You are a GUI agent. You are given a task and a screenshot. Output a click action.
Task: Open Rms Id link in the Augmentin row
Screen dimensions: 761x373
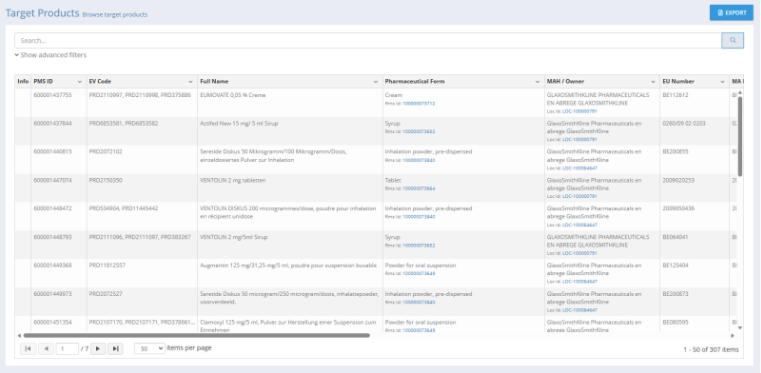click(418, 274)
